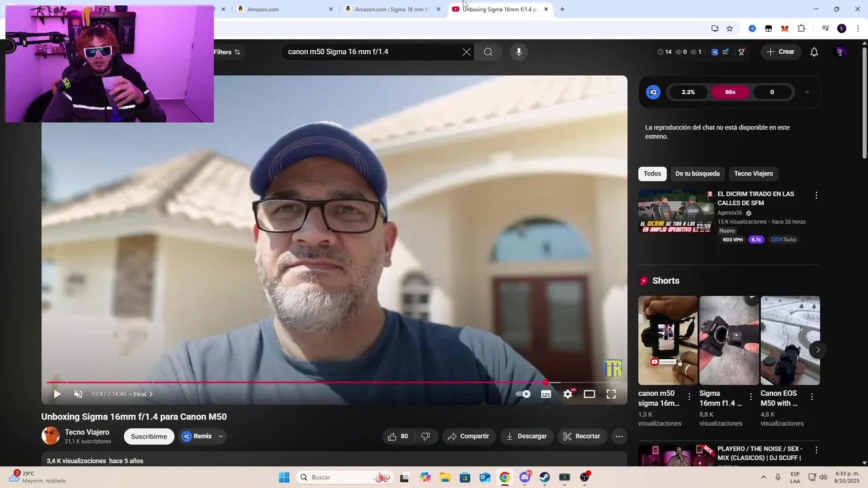The width and height of the screenshot is (868, 488).
Task: Start voice search with microphone
Action: pyautogui.click(x=519, y=52)
